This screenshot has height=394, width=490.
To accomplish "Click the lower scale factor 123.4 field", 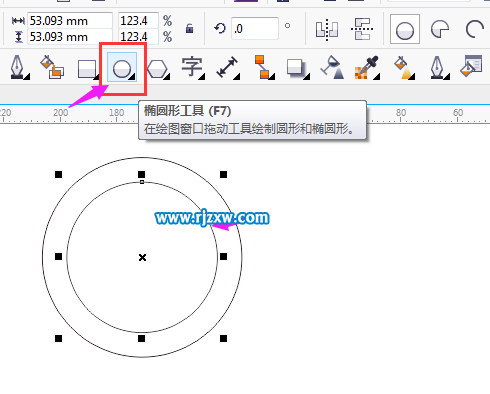I will coord(138,36).
